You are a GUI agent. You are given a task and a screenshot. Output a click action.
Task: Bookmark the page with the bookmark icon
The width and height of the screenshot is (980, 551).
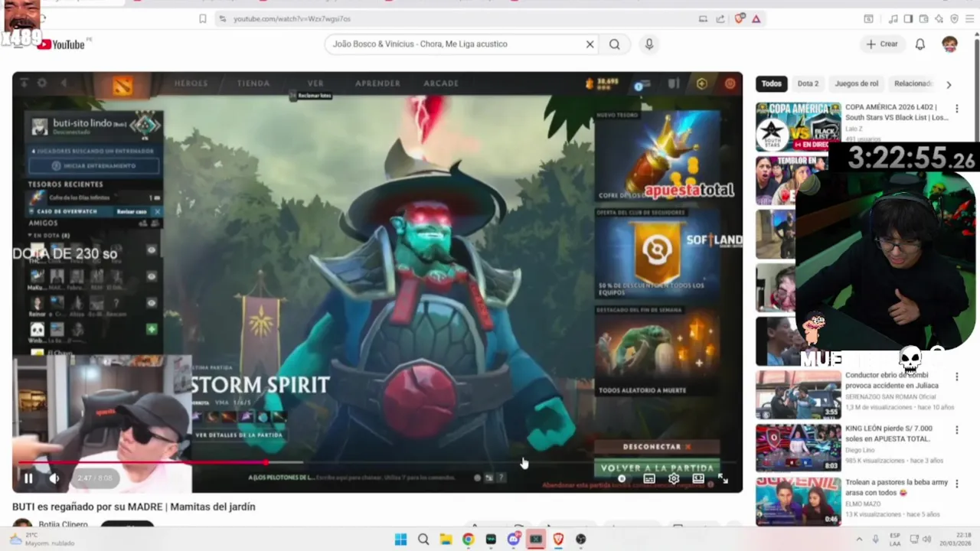click(202, 18)
